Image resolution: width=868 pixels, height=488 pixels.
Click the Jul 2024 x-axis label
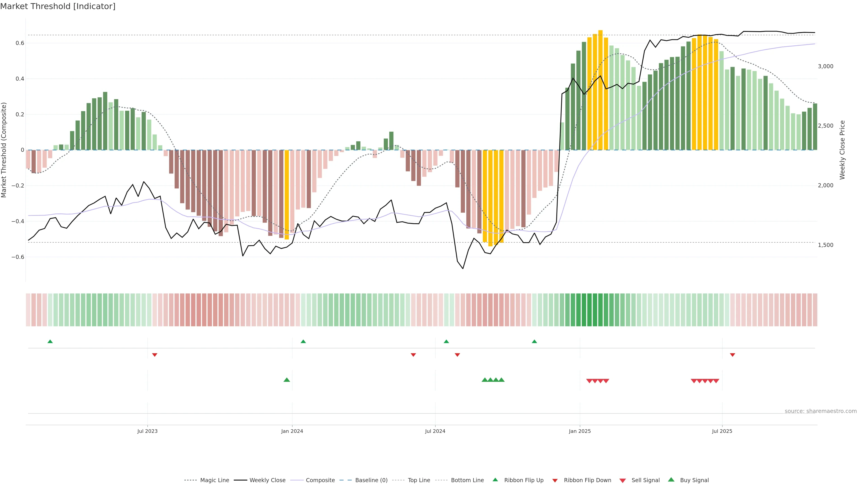(435, 431)
